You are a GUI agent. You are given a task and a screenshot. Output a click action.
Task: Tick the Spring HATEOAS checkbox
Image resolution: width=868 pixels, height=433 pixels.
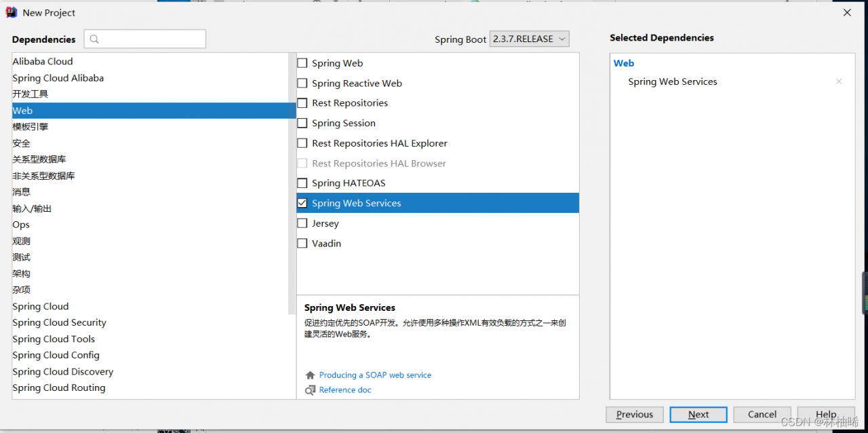tap(302, 183)
